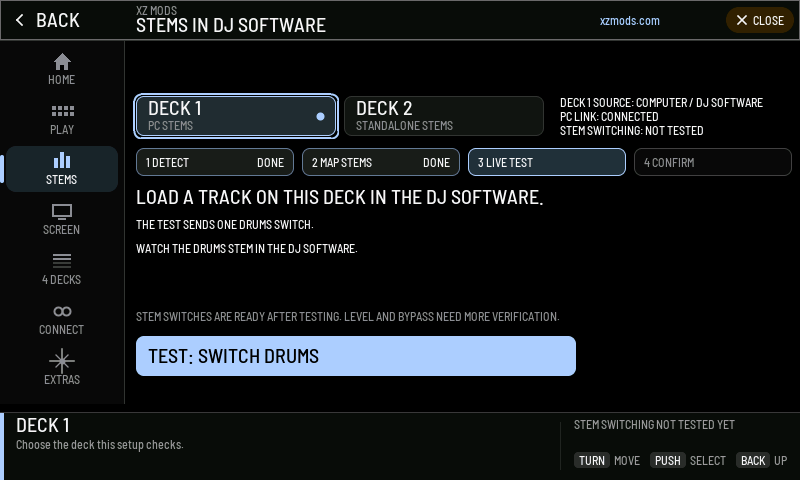Open the Home sidebar icon
This screenshot has height=480, width=800.
[62, 62]
